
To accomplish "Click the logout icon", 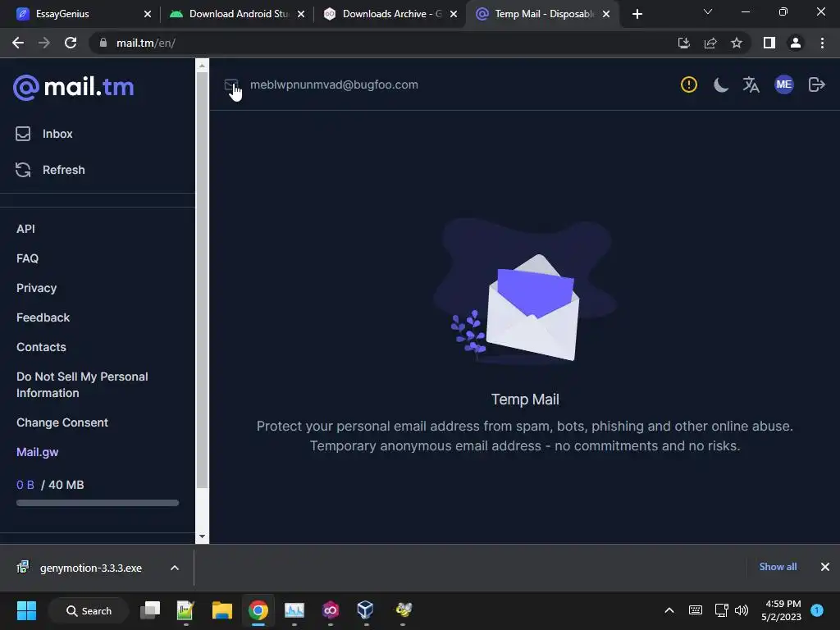I will coord(816,84).
